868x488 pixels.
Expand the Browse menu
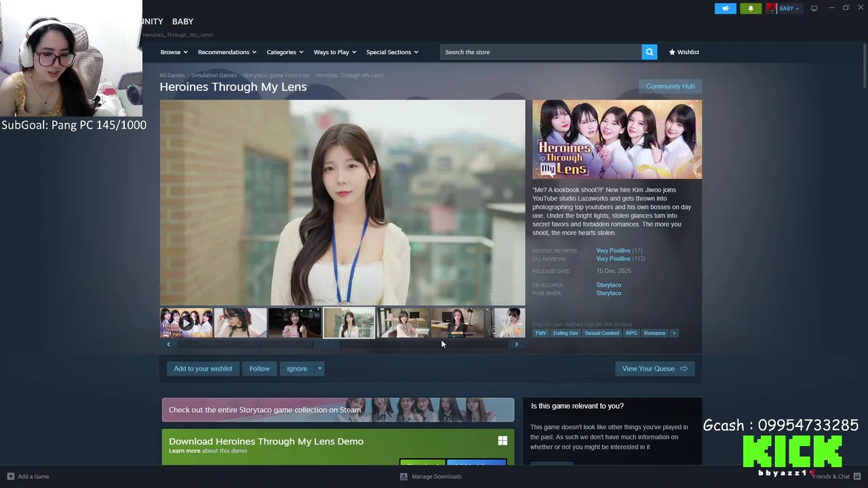pyautogui.click(x=174, y=52)
